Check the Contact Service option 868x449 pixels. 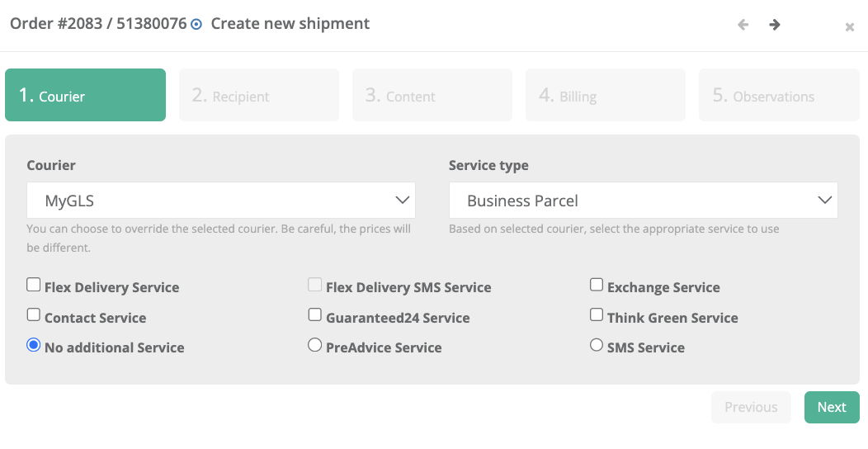click(34, 314)
